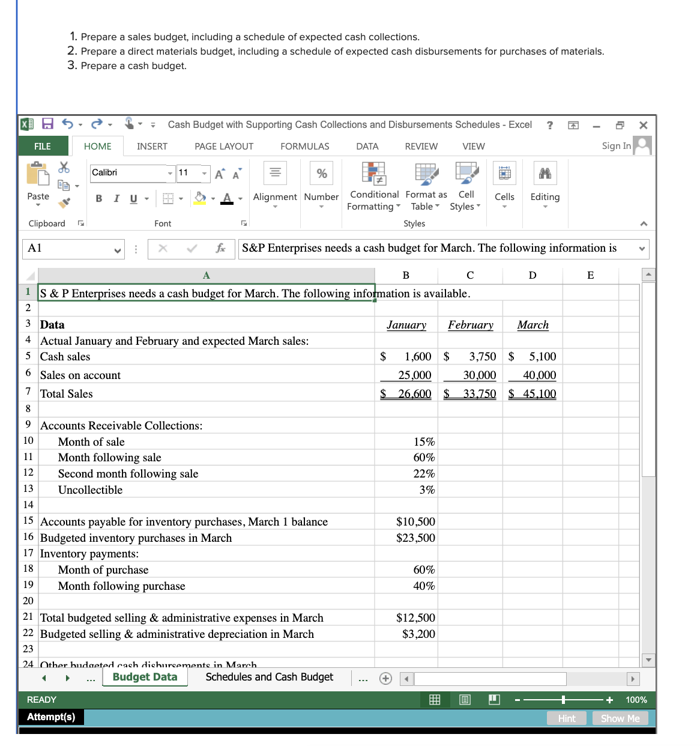
Task: Click the Redo arrow icon
Action: click(x=97, y=124)
